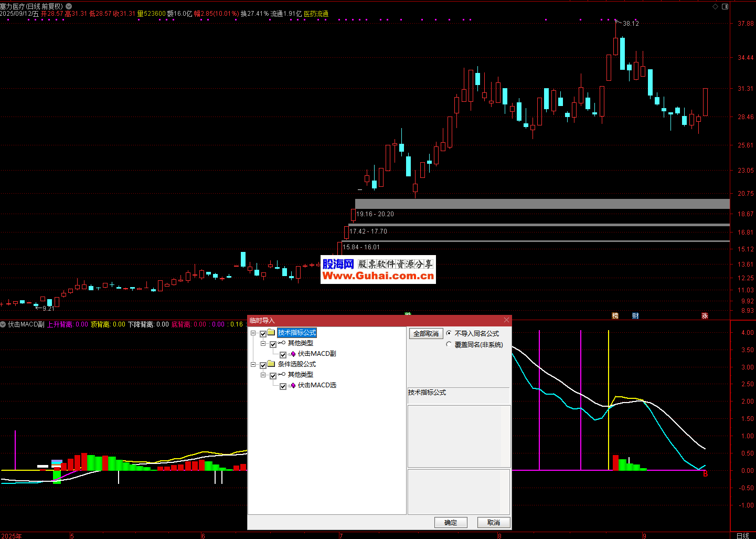
Task: Click the 伏击MACD副 indicator name label
Action: (26, 324)
